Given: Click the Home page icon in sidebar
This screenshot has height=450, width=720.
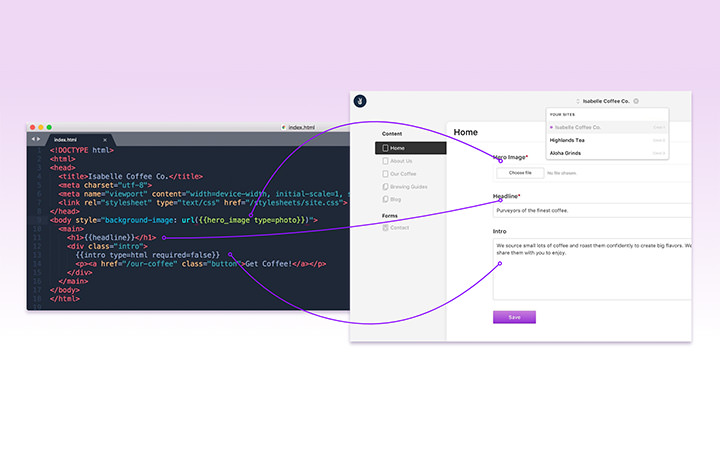Looking at the screenshot, I should [385, 148].
